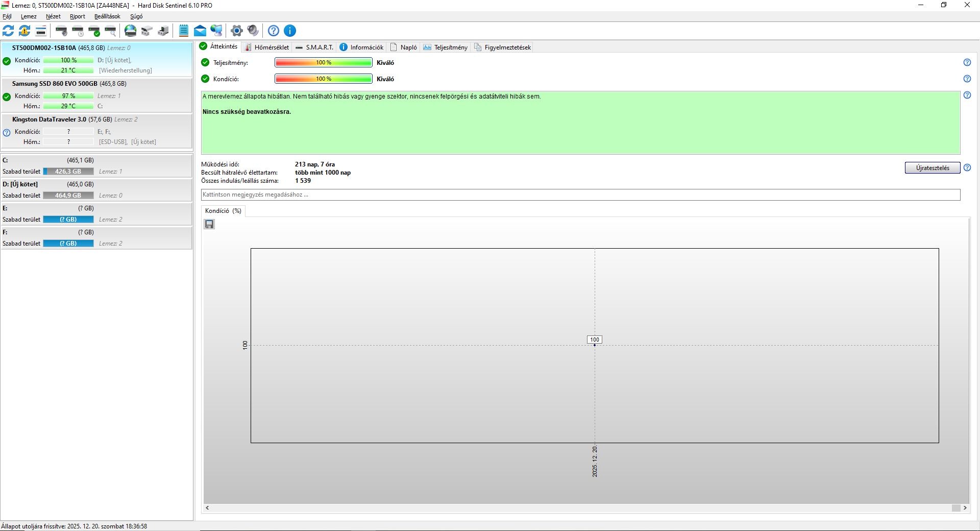Image resolution: width=980 pixels, height=531 pixels.
Task: Click the chart scrollbar left arrow
Action: (207, 508)
